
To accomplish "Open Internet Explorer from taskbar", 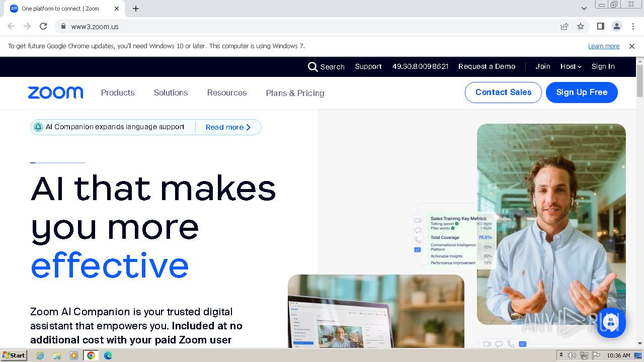I will click(40, 355).
